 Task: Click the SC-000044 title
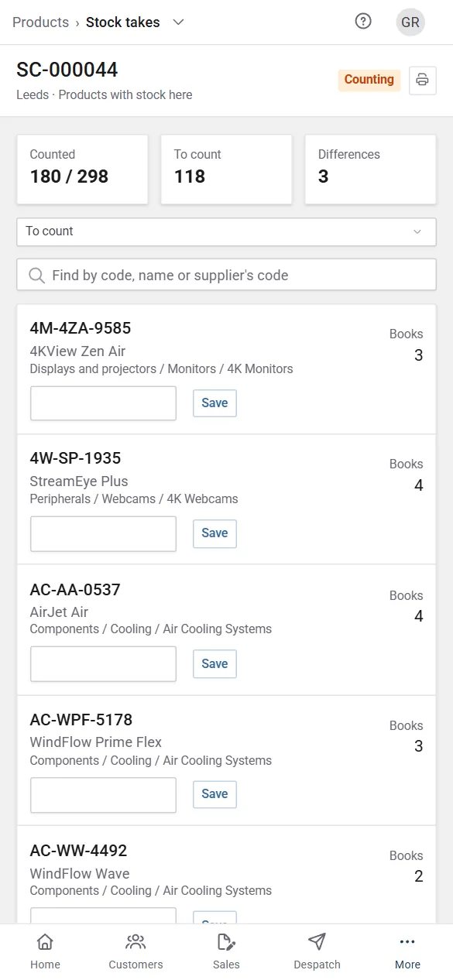pos(67,70)
